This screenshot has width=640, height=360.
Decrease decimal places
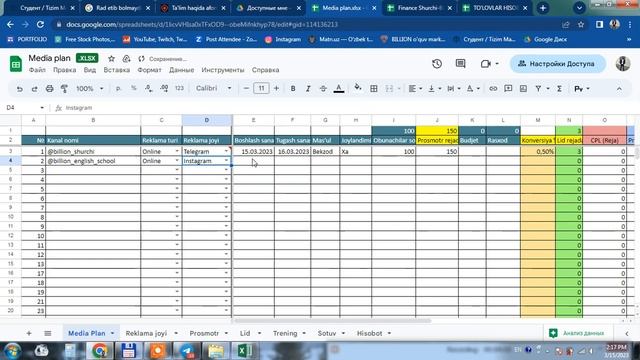click(149, 89)
